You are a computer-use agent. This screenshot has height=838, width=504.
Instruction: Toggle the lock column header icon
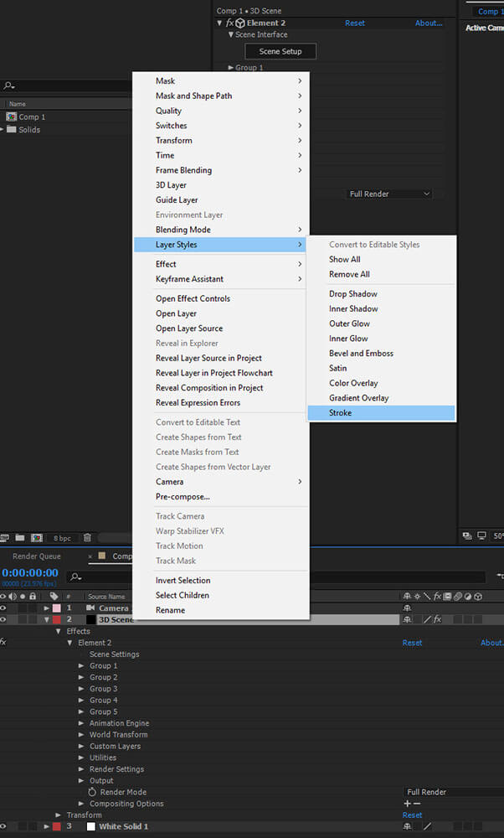tap(33, 596)
